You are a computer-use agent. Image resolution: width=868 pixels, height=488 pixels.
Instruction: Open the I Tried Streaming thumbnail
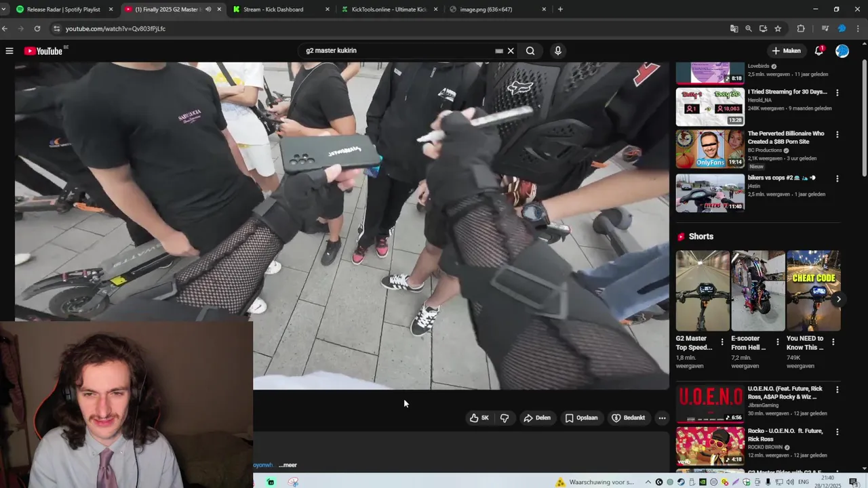(x=710, y=106)
